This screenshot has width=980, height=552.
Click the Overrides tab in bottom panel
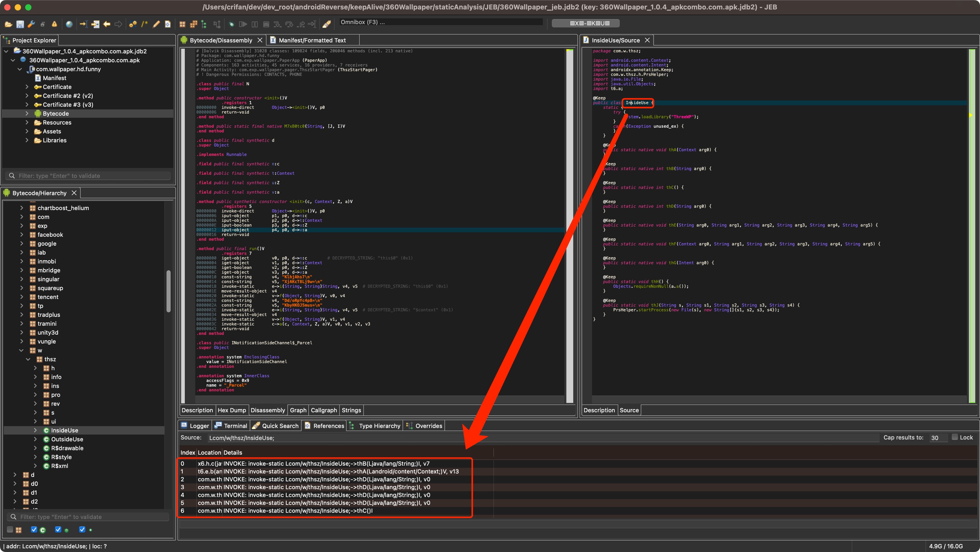(428, 425)
